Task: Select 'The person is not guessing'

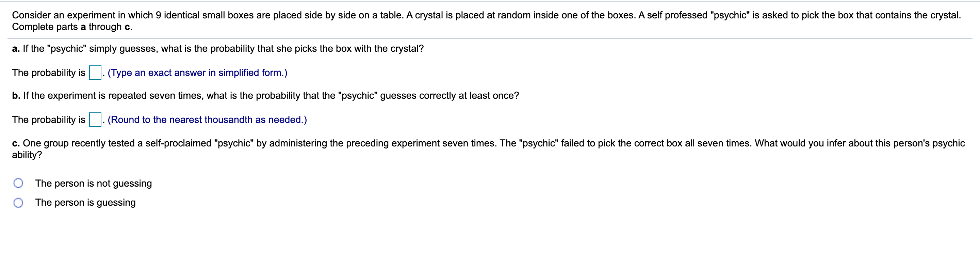Action: pos(93,183)
